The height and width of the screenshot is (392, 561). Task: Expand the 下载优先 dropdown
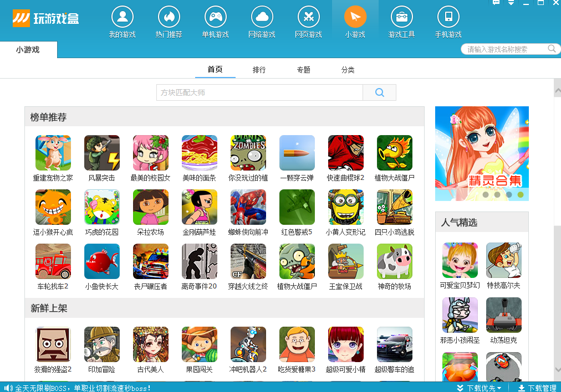coord(480,388)
